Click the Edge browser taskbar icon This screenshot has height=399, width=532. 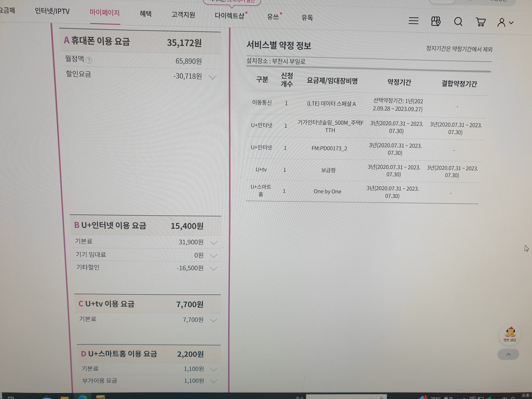coord(82,397)
